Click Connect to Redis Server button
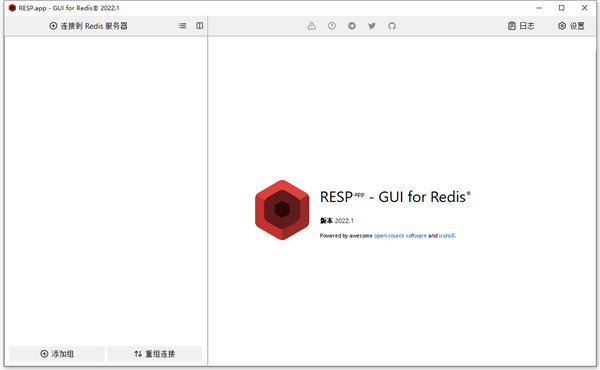This screenshot has height=370, width=600. pos(88,26)
